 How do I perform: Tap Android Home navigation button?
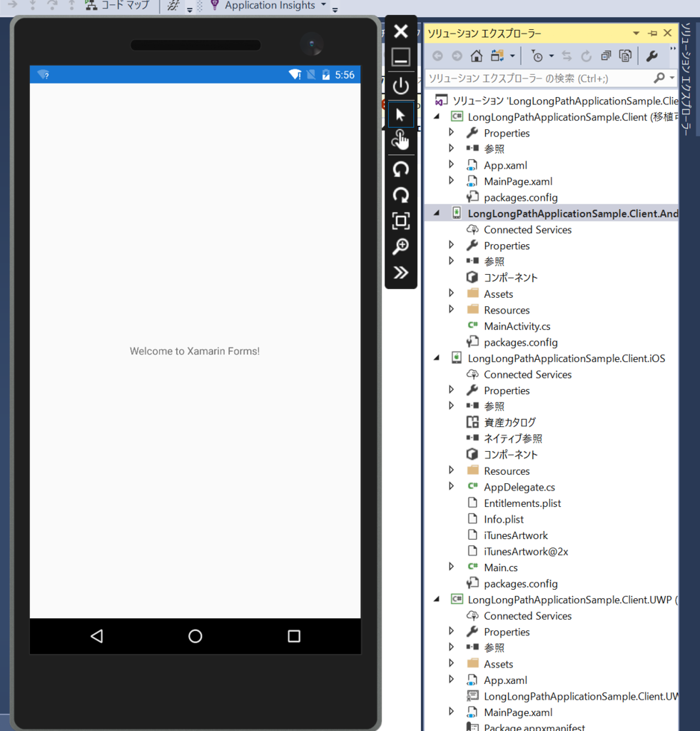point(196,636)
